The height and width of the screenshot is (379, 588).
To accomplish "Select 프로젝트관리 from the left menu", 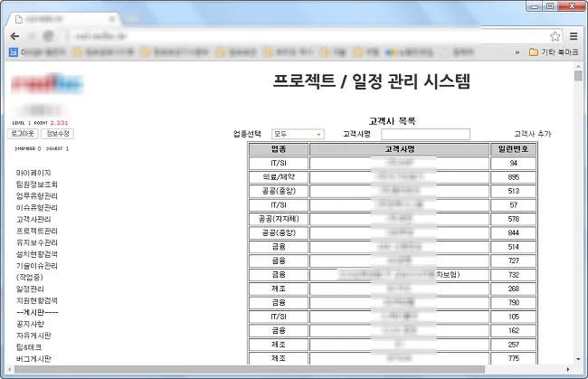I will [36, 231].
